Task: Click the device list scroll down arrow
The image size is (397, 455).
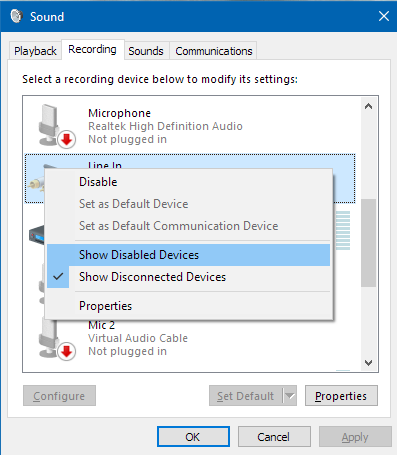Action: coord(368,362)
